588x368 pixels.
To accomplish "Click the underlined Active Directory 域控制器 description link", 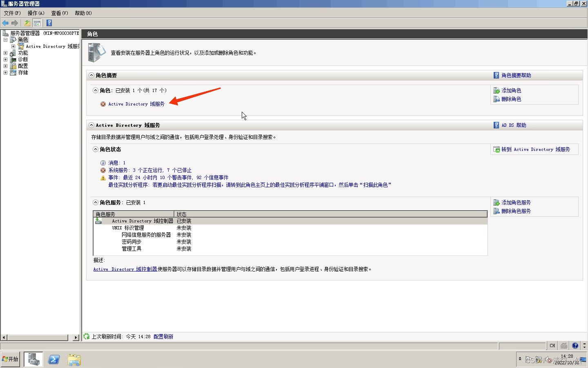I will [x=125, y=269].
